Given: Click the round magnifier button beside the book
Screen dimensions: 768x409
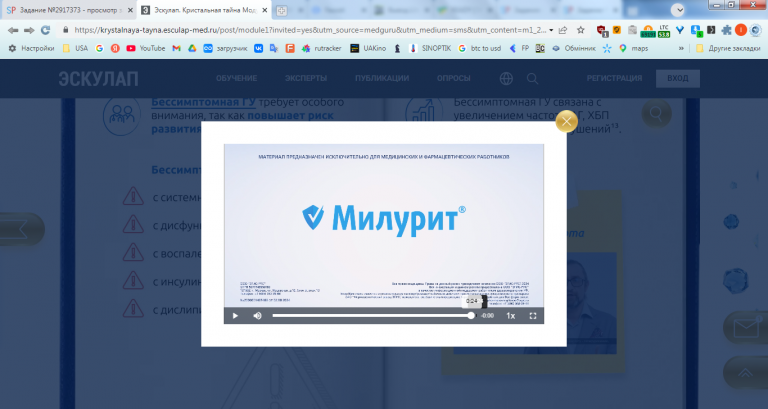Looking at the screenshot, I should click(x=656, y=114).
